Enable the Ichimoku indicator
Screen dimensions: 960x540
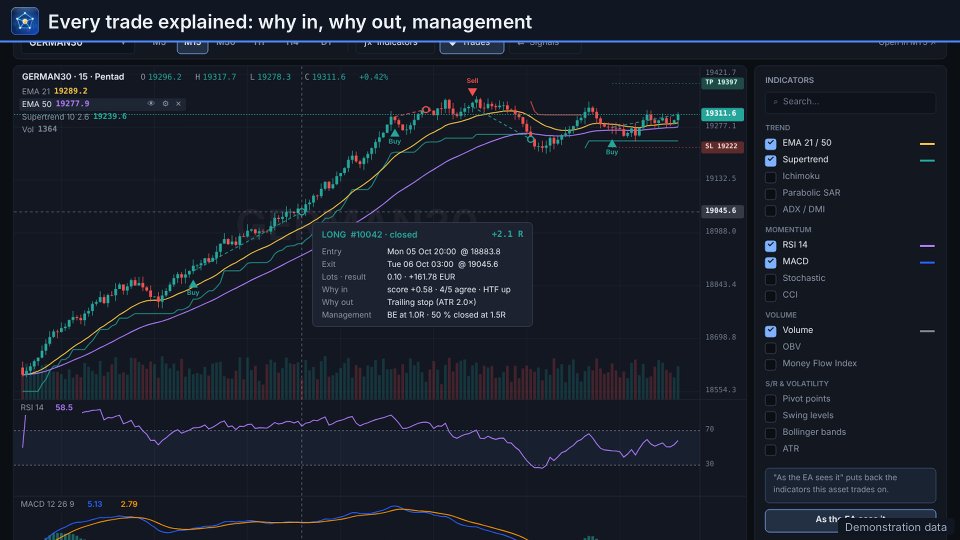(771, 177)
